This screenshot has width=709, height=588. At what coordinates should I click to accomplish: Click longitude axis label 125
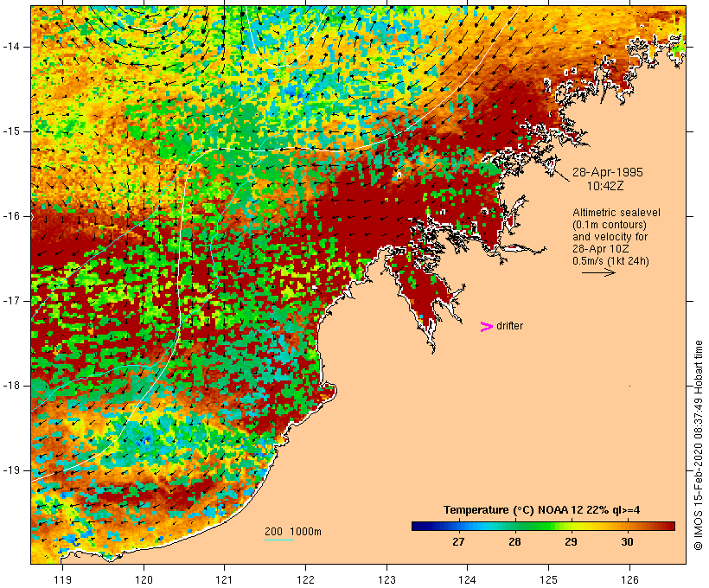pyautogui.click(x=549, y=579)
